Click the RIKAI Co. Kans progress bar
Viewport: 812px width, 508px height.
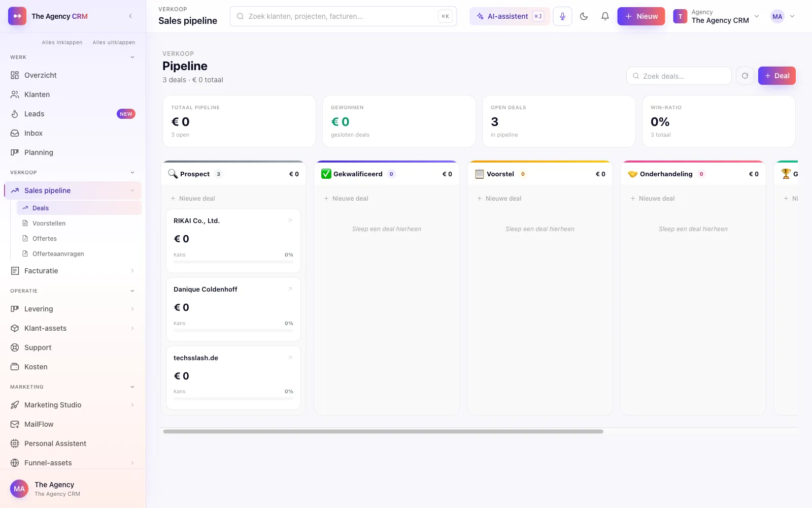pos(233,262)
